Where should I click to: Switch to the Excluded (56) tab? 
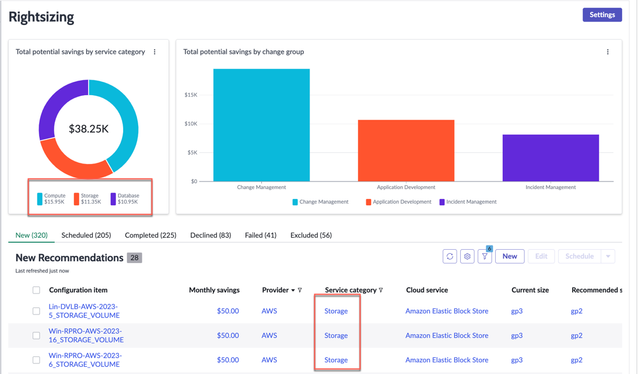click(x=311, y=235)
